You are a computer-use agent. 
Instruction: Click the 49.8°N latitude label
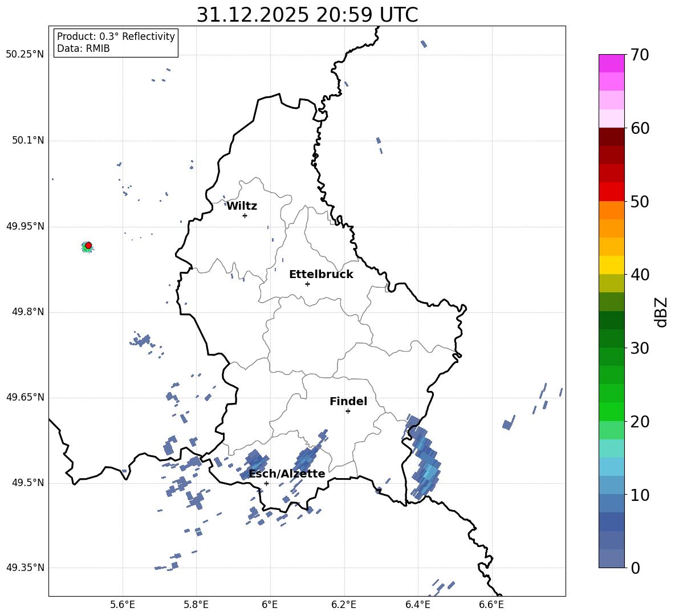point(29,312)
